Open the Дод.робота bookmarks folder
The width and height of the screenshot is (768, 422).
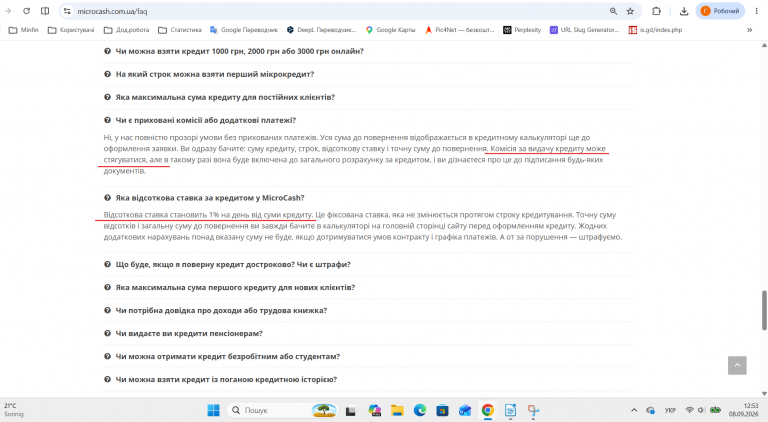point(126,30)
